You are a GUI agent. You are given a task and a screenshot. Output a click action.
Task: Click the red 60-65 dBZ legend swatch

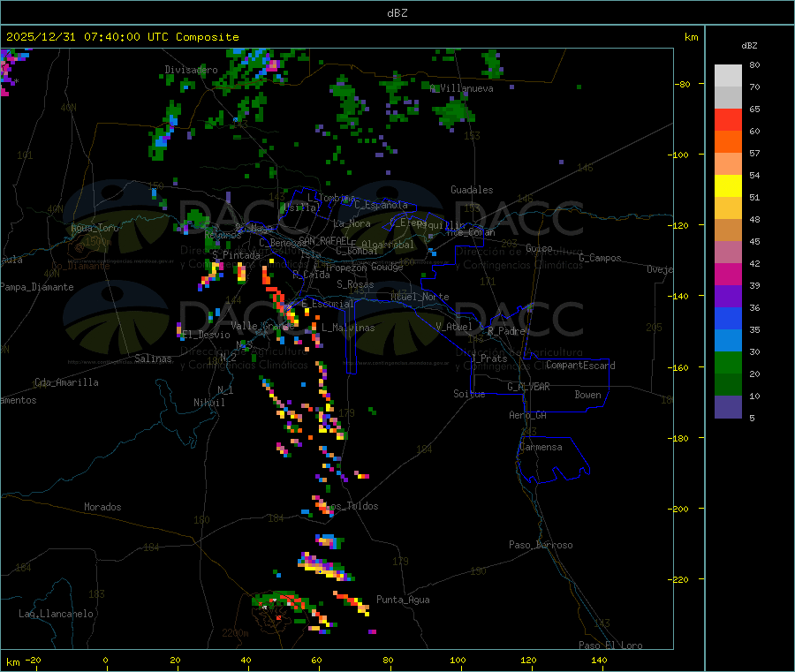point(728,119)
